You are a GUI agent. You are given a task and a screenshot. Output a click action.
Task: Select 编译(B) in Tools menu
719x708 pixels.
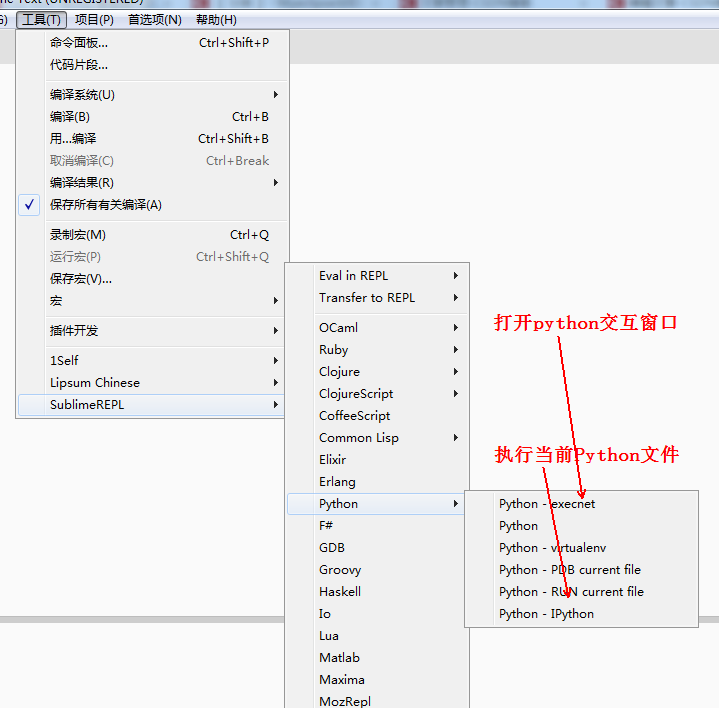tap(153, 116)
